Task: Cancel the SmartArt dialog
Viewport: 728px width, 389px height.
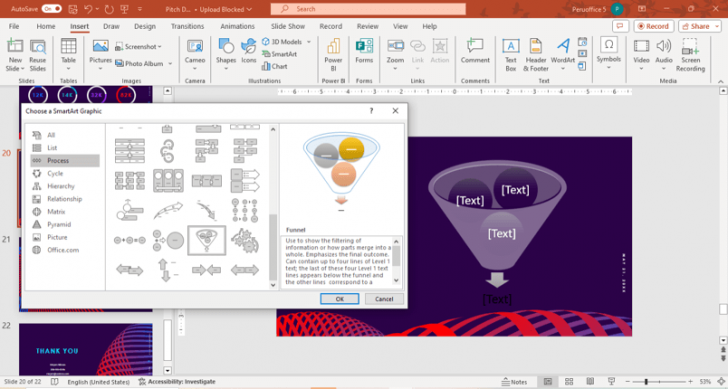Action: coord(384,299)
